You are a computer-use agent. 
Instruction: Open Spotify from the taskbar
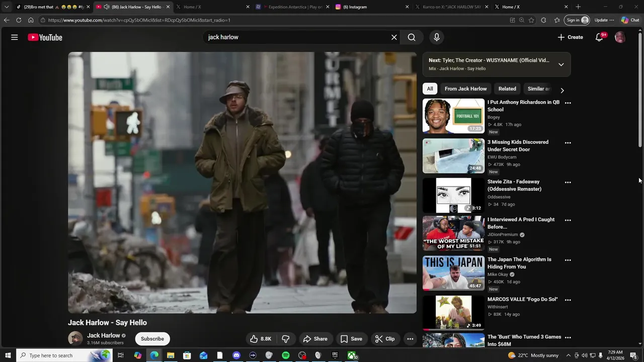286,355
